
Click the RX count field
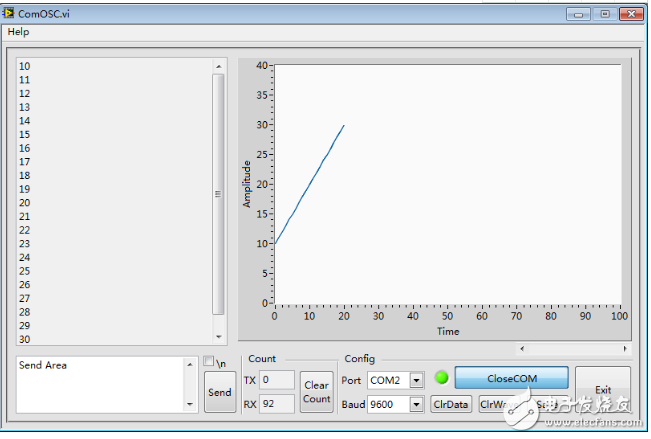(x=277, y=404)
